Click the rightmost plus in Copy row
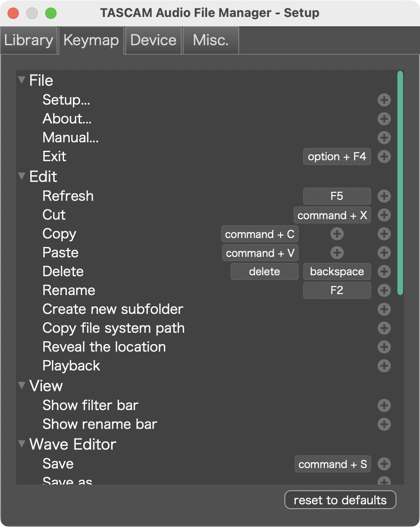 pyautogui.click(x=384, y=234)
